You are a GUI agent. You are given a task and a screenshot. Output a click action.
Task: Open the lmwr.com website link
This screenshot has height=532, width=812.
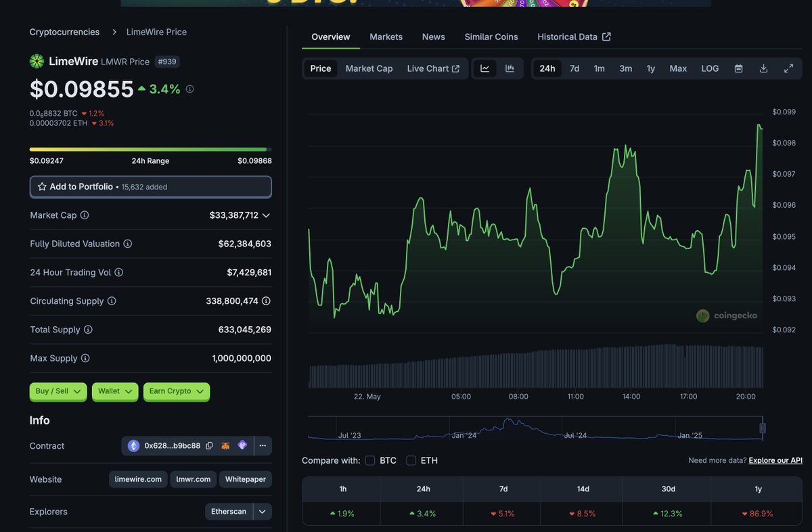[x=194, y=479]
